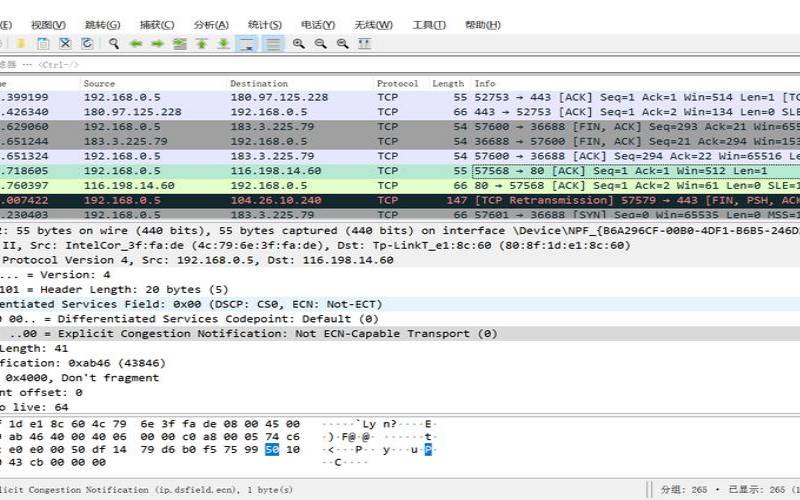This screenshot has height=500, width=800.
Task: Open the 跳转(G) menu
Action: point(103,24)
